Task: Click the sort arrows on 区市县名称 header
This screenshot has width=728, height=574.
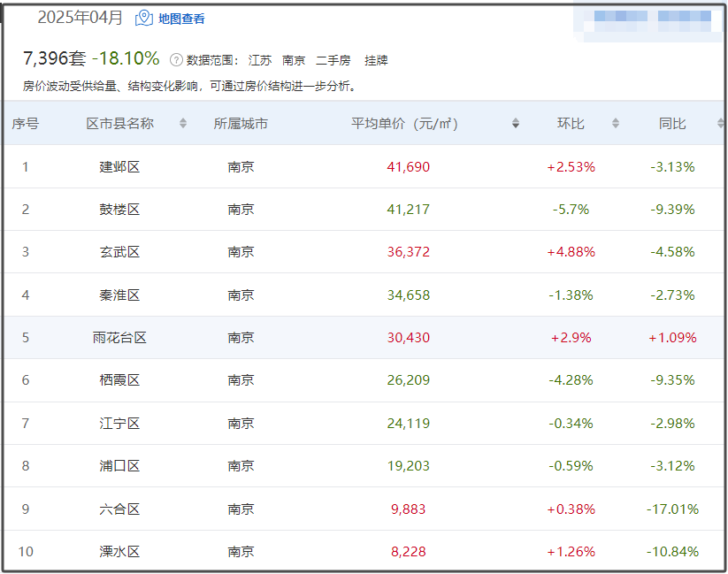Action: click(x=183, y=123)
